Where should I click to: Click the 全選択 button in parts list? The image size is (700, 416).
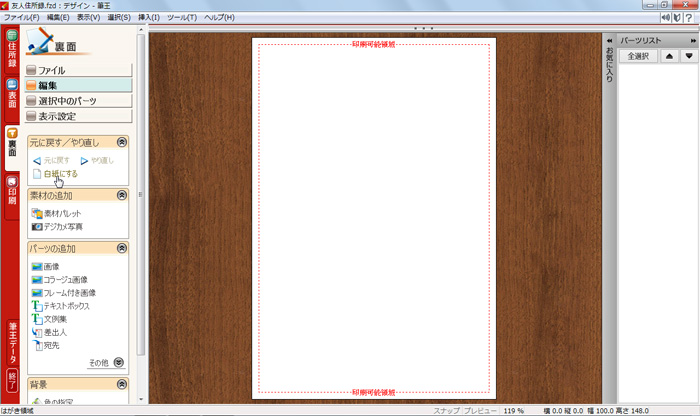pyautogui.click(x=636, y=56)
